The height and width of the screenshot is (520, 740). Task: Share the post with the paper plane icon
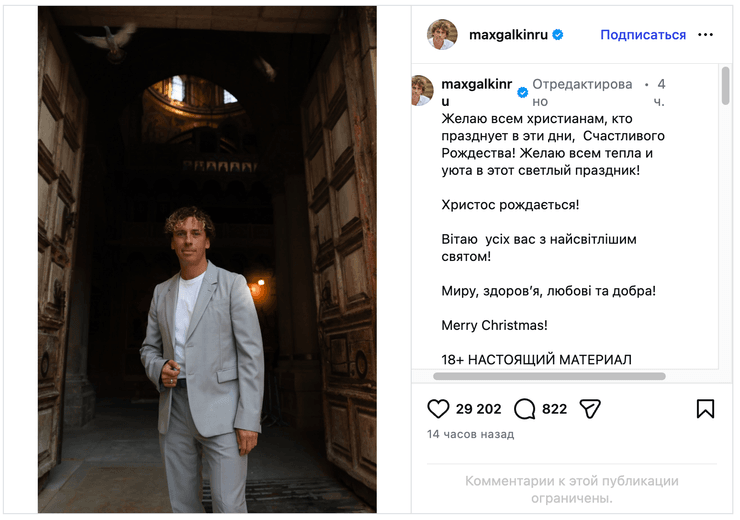pyautogui.click(x=590, y=409)
